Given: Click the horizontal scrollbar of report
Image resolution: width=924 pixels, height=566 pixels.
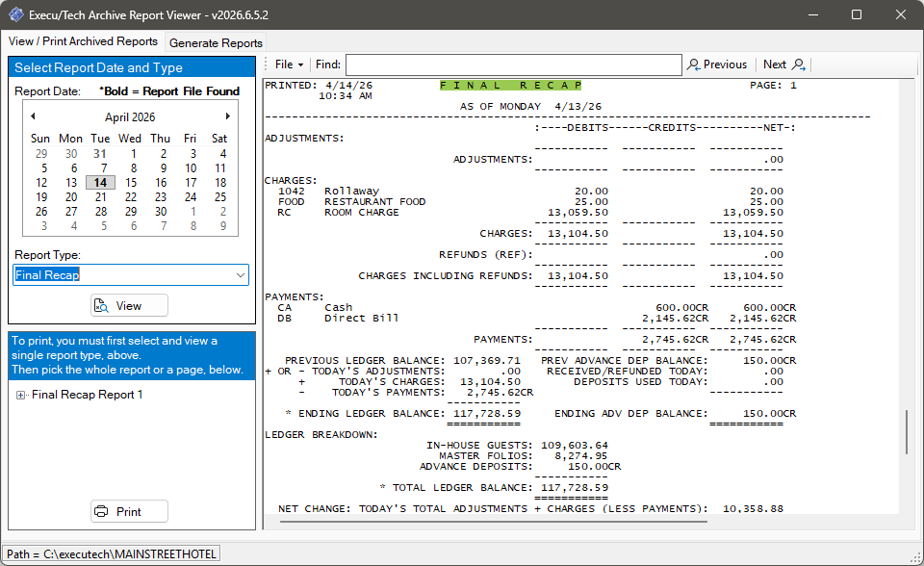Looking at the screenshot, I should 493,521.
